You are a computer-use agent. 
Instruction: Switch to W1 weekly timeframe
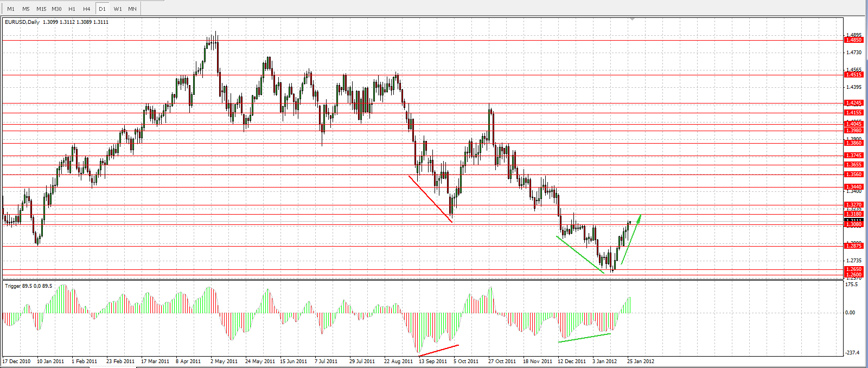click(118, 9)
